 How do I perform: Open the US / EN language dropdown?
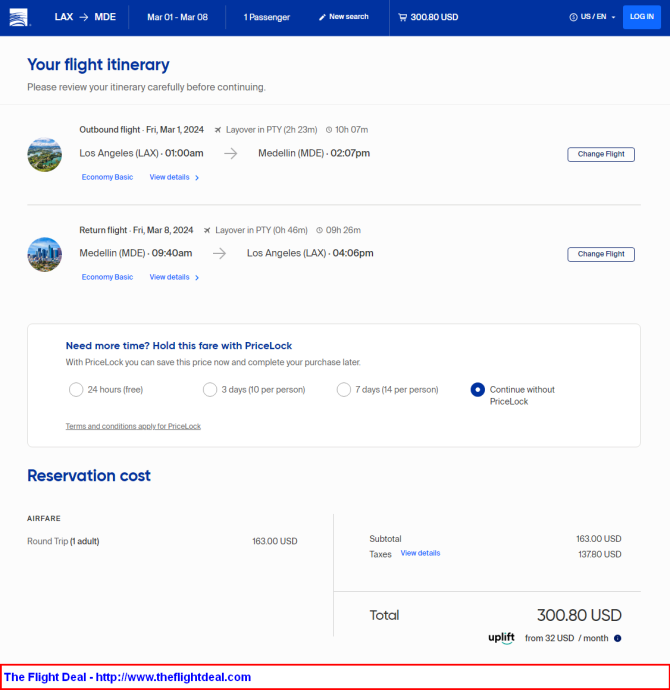pyautogui.click(x=593, y=17)
